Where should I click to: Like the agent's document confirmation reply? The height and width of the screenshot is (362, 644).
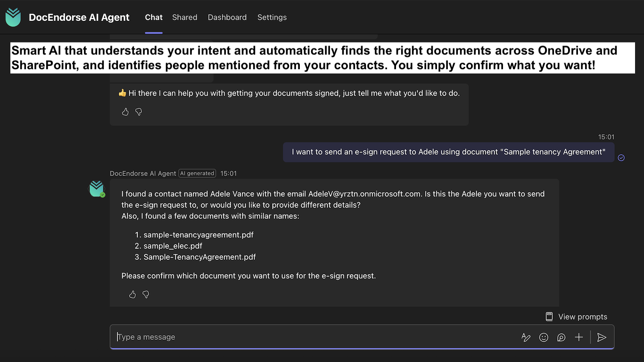point(132,294)
